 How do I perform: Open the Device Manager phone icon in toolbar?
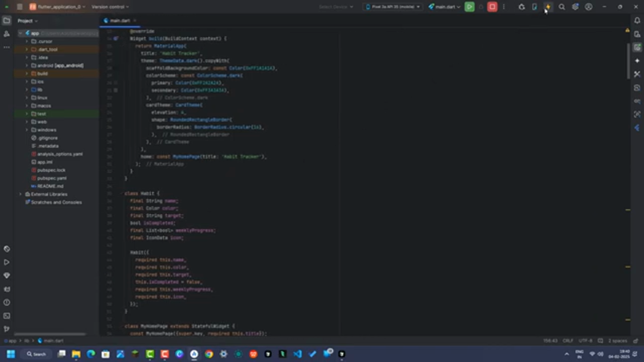click(534, 7)
